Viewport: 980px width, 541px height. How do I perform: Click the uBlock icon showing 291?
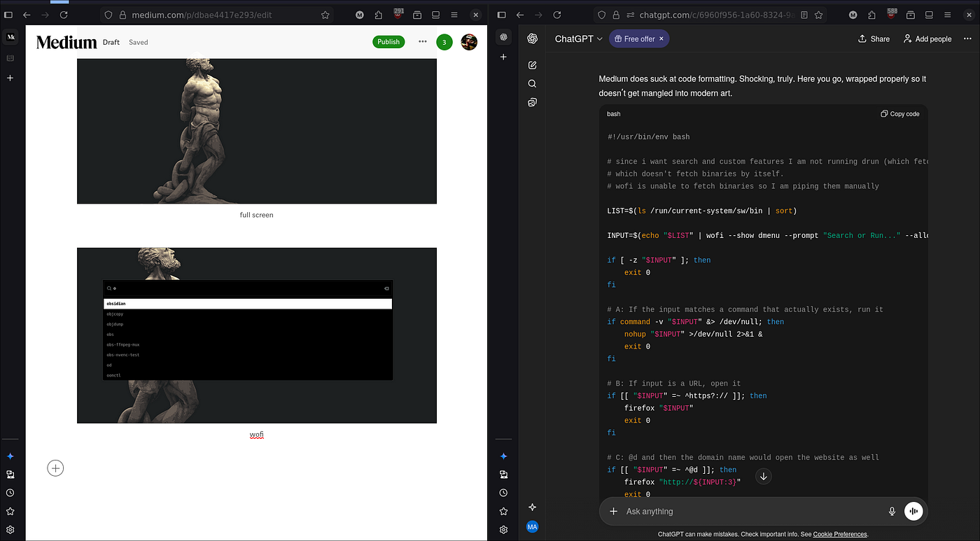[x=398, y=14]
